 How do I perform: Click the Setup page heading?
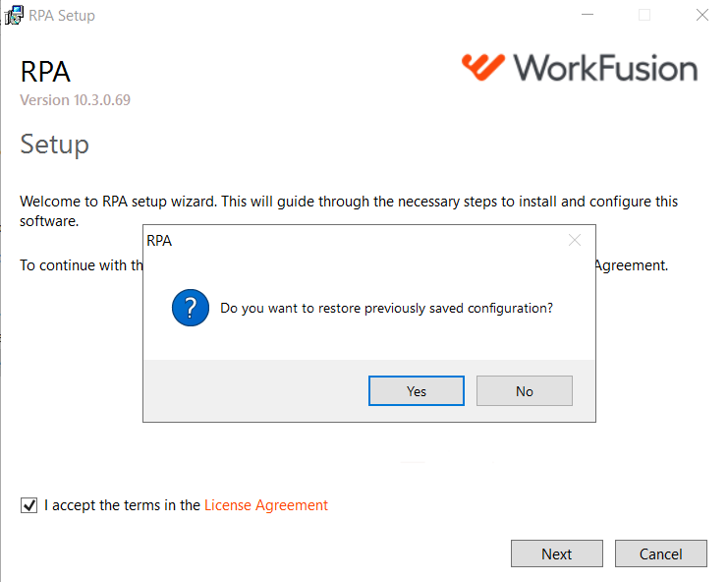[x=54, y=145]
